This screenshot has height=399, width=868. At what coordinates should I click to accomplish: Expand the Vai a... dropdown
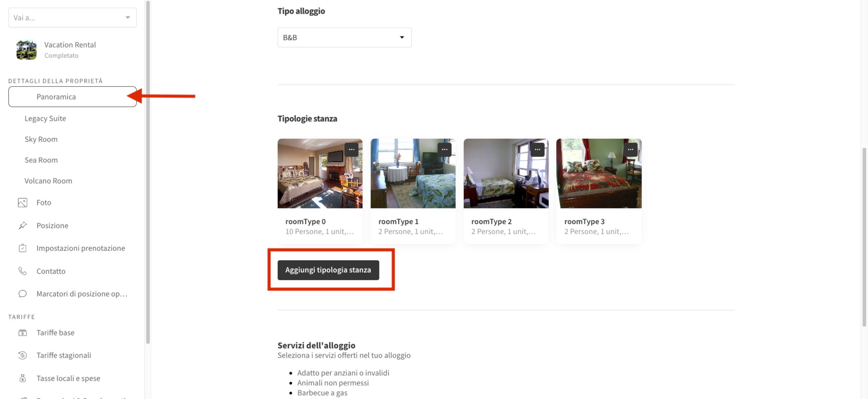tap(72, 18)
